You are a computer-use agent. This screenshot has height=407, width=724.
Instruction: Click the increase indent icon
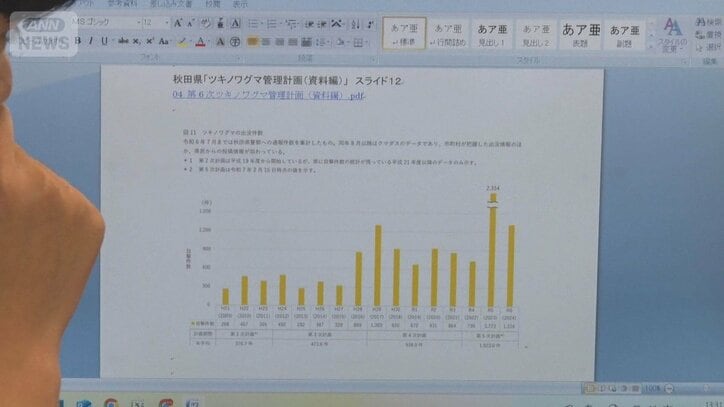(322, 24)
